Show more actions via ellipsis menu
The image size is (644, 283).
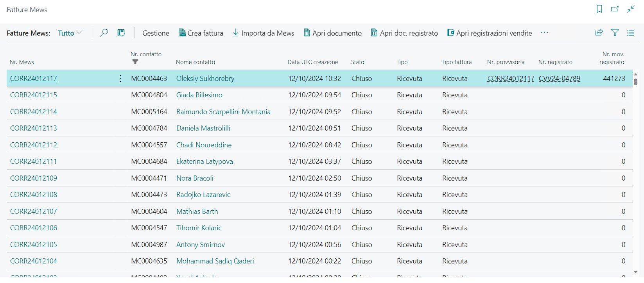point(544,33)
